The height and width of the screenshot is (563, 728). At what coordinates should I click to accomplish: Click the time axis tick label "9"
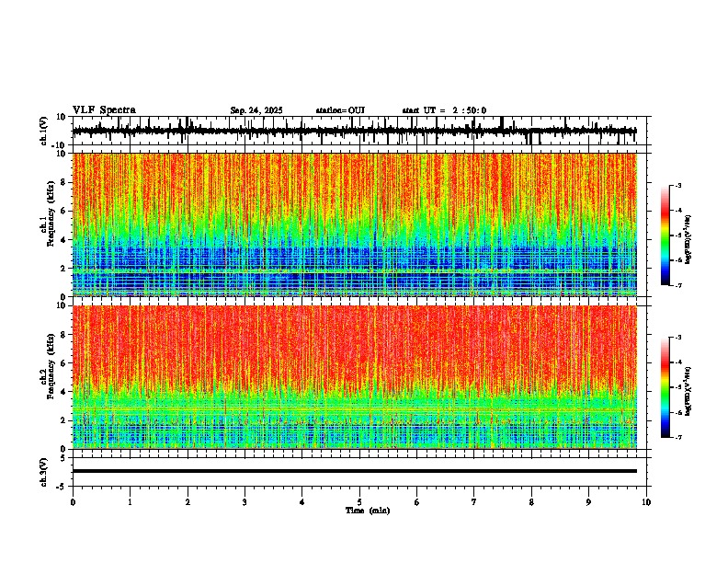coord(588,502)
